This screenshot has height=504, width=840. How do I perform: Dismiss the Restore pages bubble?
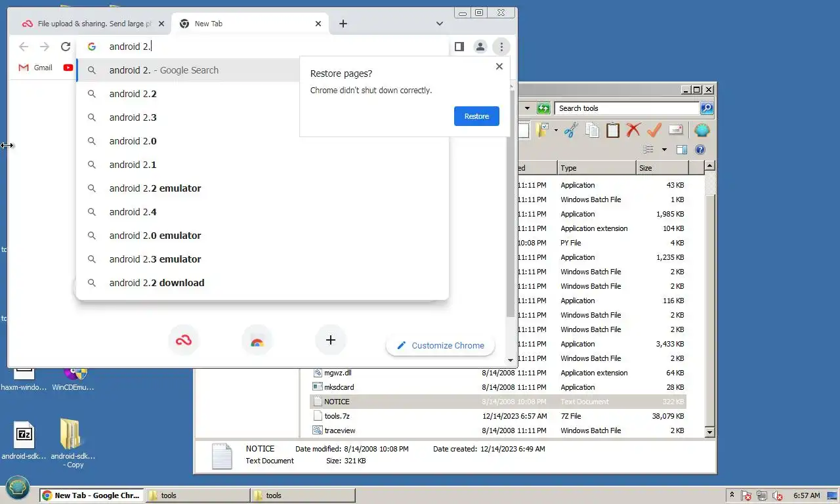click(499, 66)
